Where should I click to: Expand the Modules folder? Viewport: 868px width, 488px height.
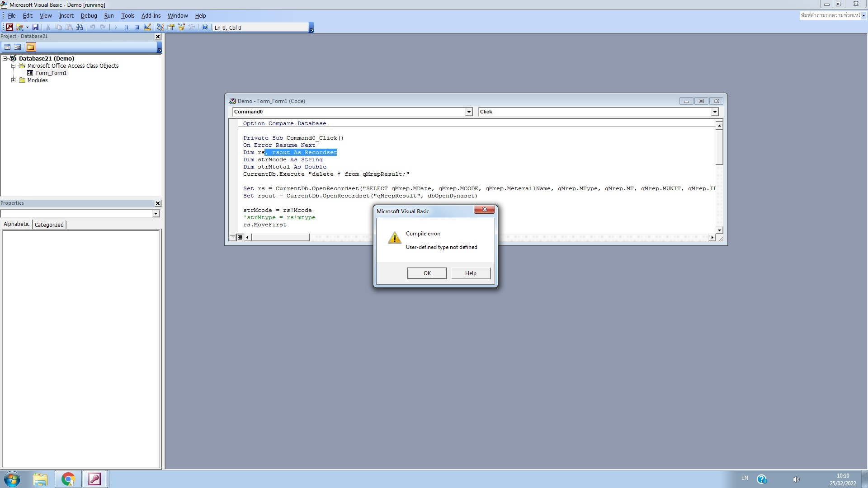pyautogui.click(x=14, y=80)
